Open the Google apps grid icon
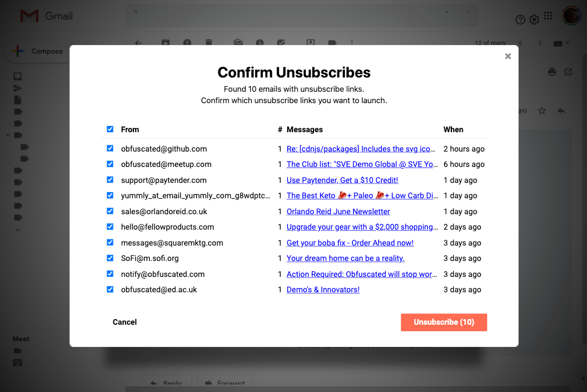 coord(548,16)
